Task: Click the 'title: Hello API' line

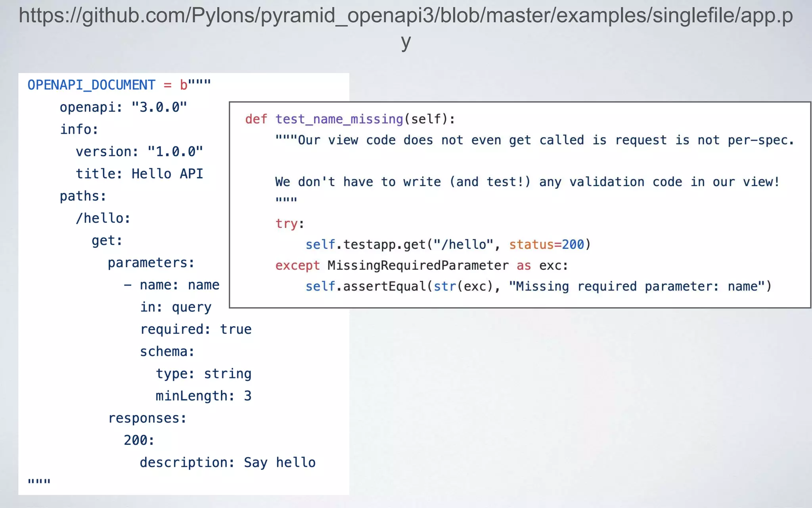Action: 139,174
